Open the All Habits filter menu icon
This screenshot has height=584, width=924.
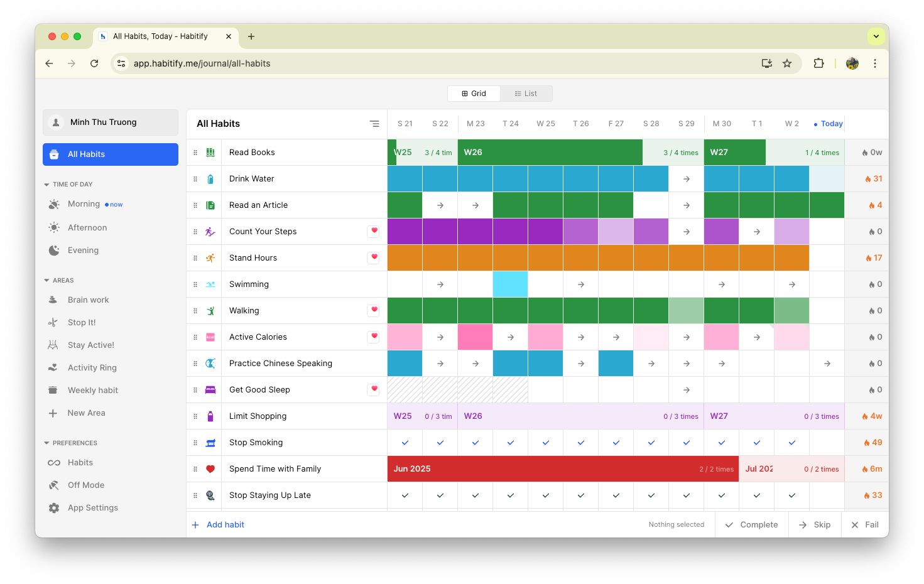coord(374,124)
